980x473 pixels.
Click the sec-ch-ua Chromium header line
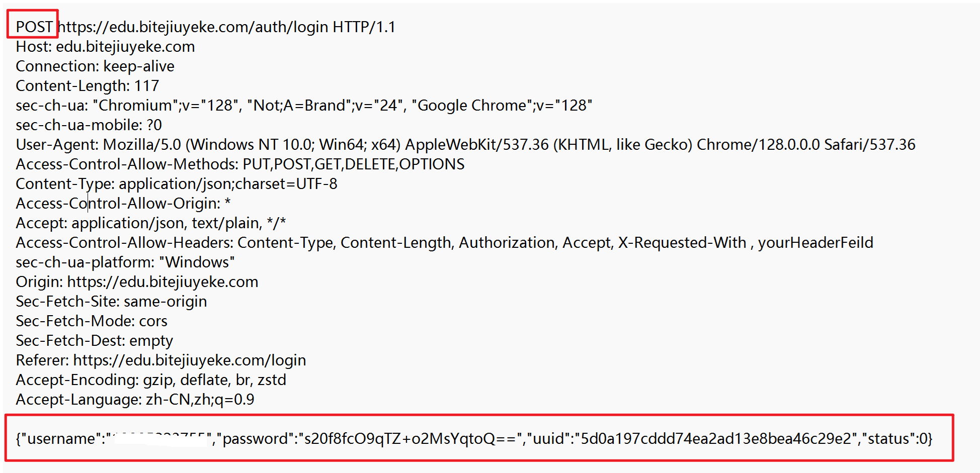pyautogui.click(x=304, y=106)
